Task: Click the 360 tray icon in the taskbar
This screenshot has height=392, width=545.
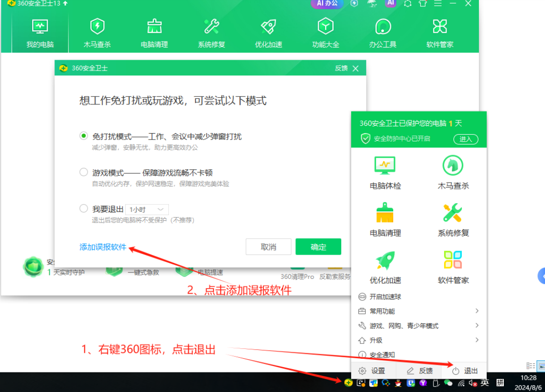Action: (x=348, y=383)
